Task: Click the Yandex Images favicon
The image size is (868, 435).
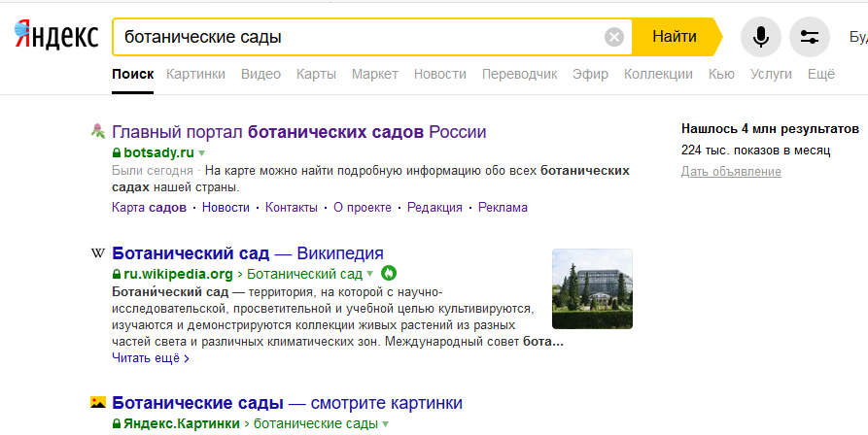Action: coord(98,402)
